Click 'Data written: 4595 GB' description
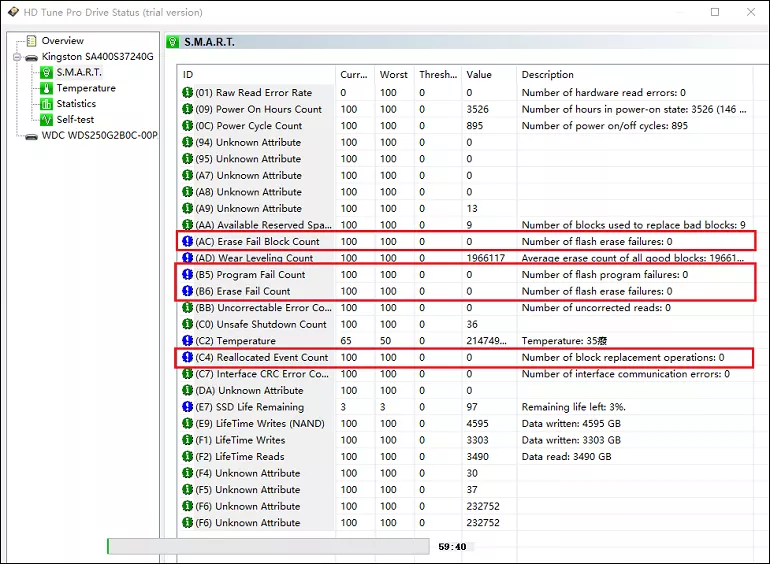This screenshot has height=564, width=770. [x=571, y=424]
